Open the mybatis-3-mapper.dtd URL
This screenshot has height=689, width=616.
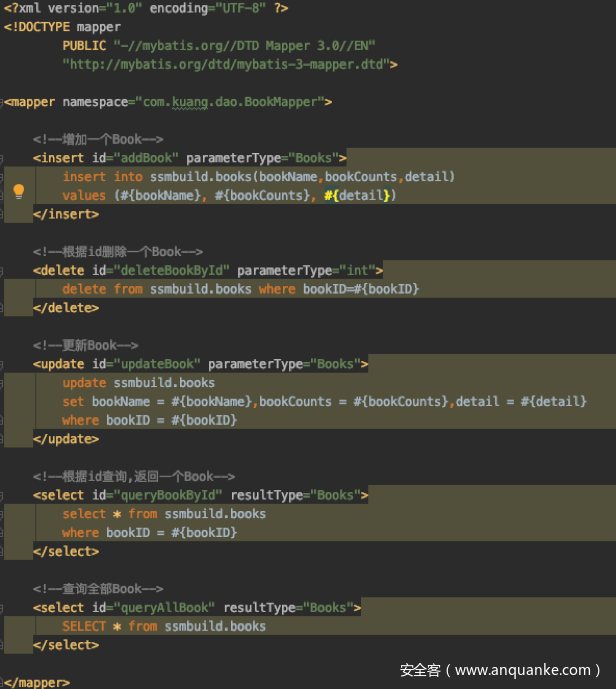[x=230, y=64]
